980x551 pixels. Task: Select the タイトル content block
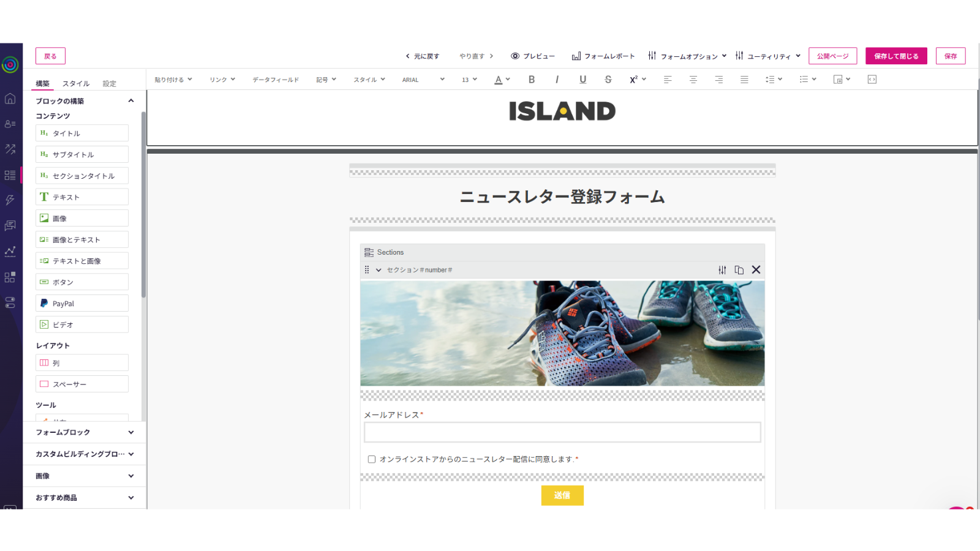pyautogui.click(x=82, y=133)
